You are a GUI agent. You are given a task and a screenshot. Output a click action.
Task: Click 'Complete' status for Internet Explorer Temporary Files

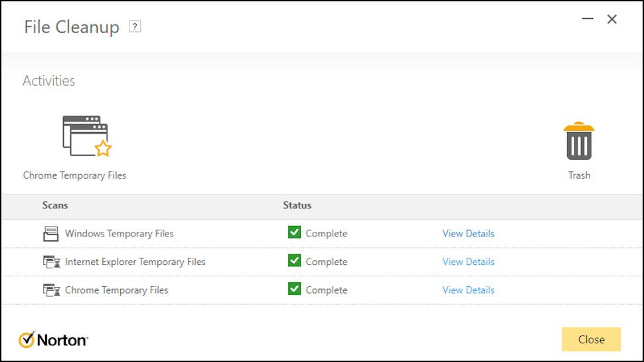[x=327, y=262]
